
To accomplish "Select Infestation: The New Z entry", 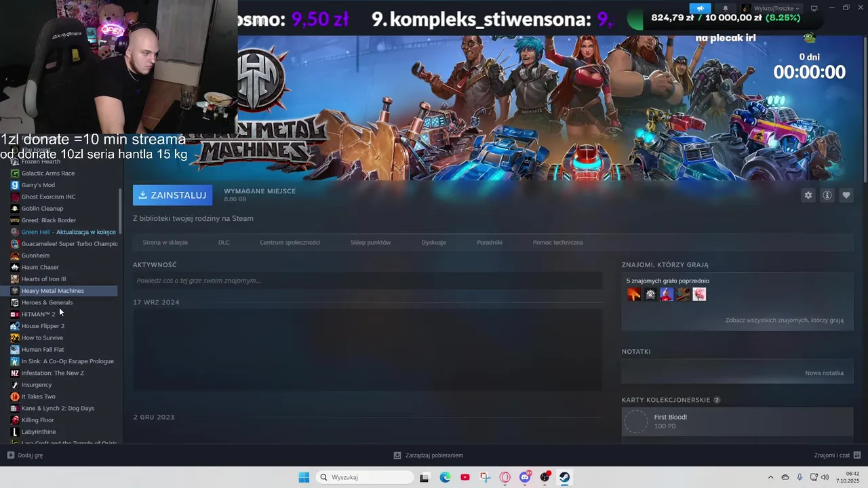I will pyautogui.click(x=53, y=373).
